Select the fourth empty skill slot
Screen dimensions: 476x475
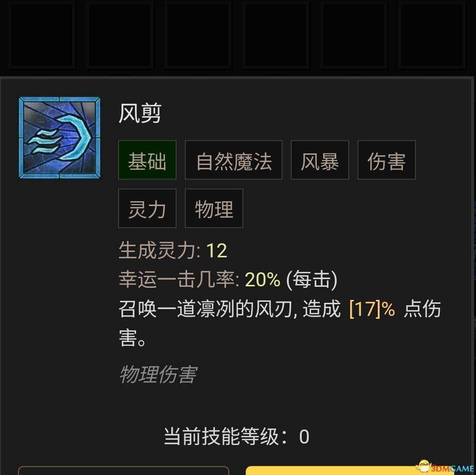(x=276, y=34)
